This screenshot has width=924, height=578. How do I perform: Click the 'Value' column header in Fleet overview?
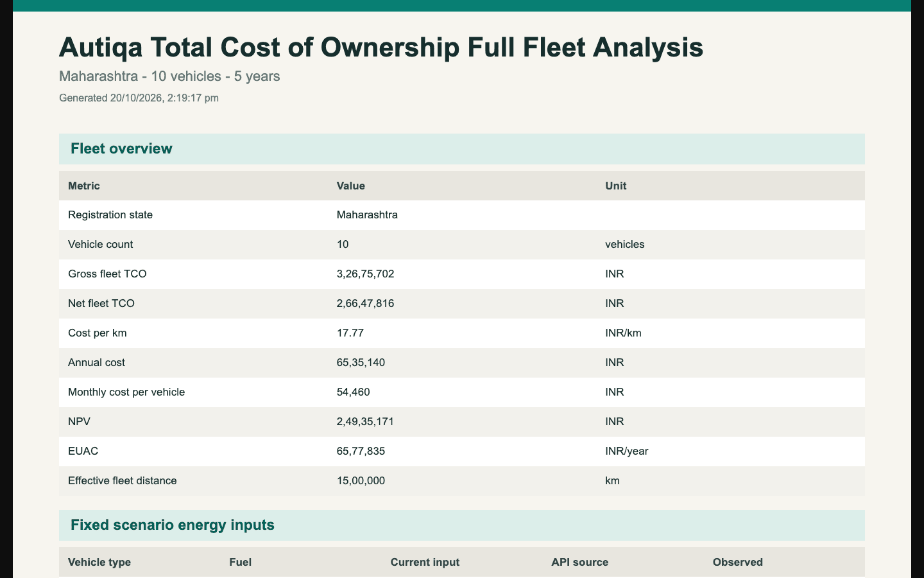pos(351,186)
